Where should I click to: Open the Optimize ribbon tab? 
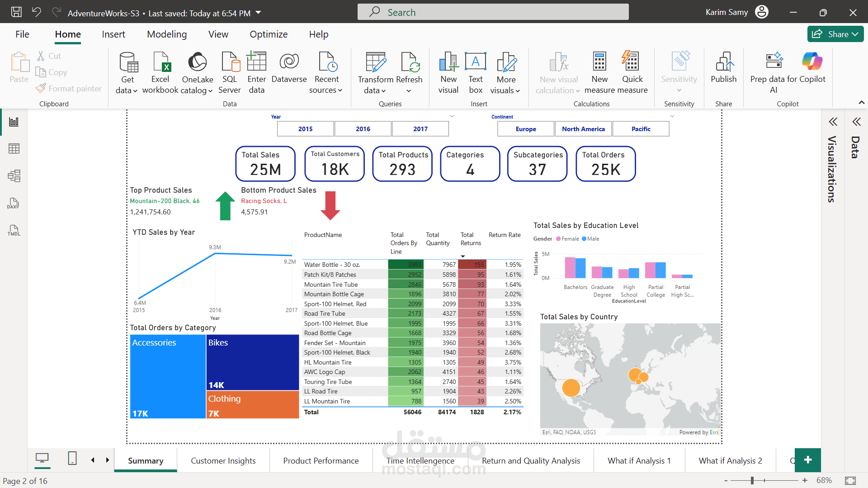click(x=269, y=34)
